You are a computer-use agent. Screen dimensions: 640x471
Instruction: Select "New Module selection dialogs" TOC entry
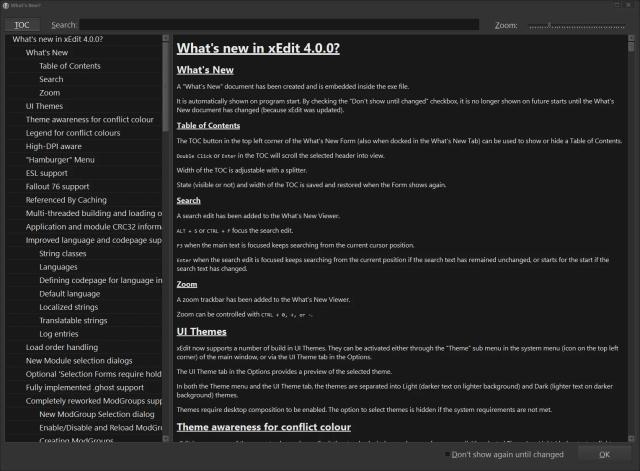coord(79,361)
